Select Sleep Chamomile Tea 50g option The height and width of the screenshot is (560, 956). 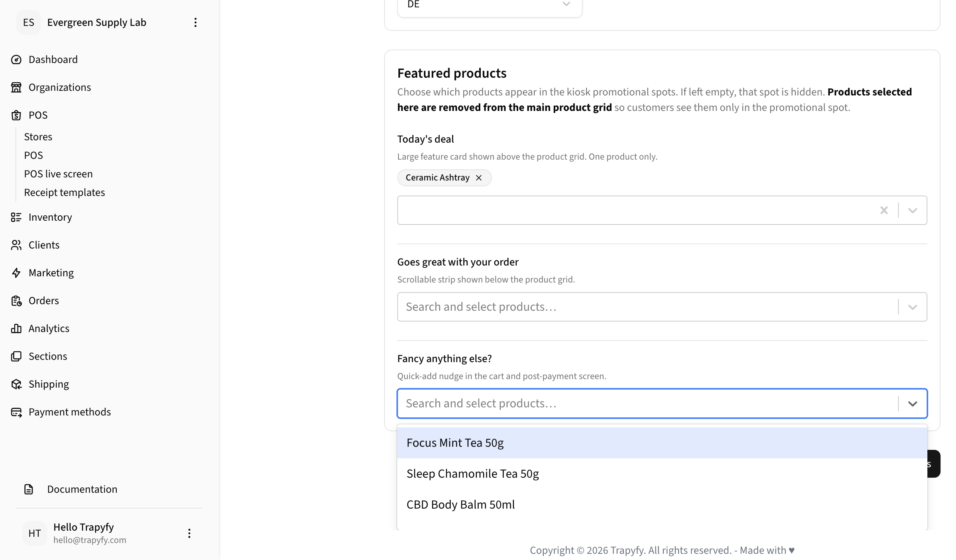(662, 474)
